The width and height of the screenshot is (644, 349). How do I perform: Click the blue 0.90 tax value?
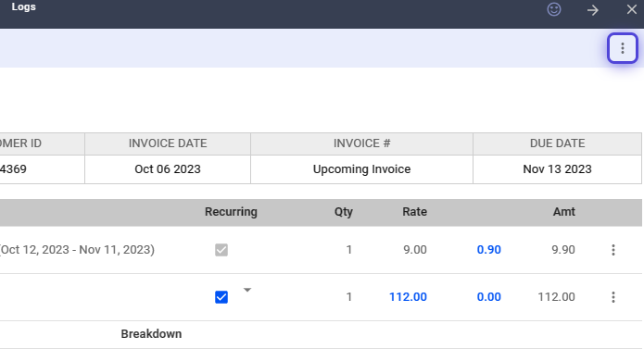pyautogui.click(x=488, y=250)
